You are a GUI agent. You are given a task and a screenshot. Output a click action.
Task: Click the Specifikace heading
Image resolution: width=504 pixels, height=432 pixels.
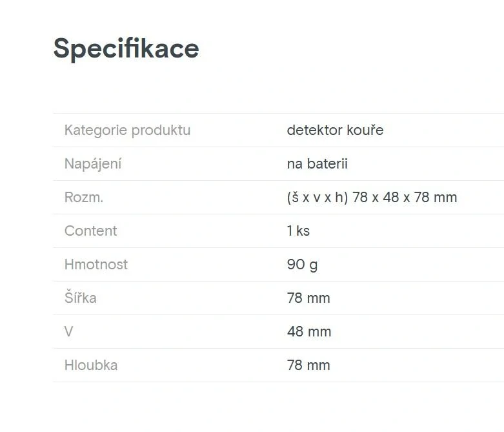pos(126,48)
